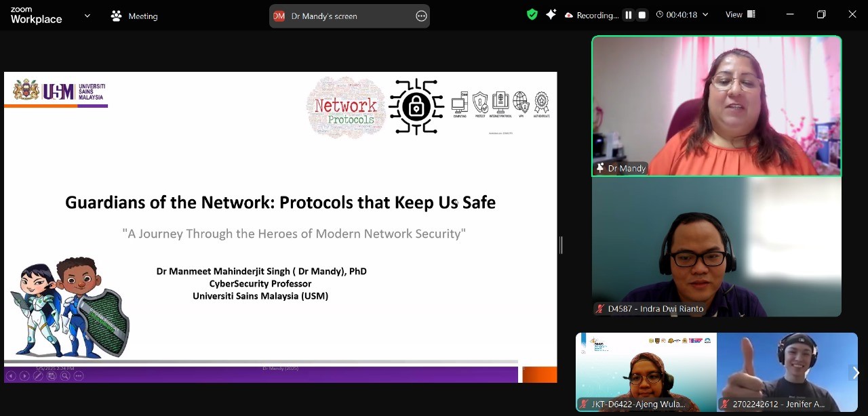Click the Protect shield icon on slide
Image resolution: width=868 pixels, height=416 pixels.
pos(480,104)
